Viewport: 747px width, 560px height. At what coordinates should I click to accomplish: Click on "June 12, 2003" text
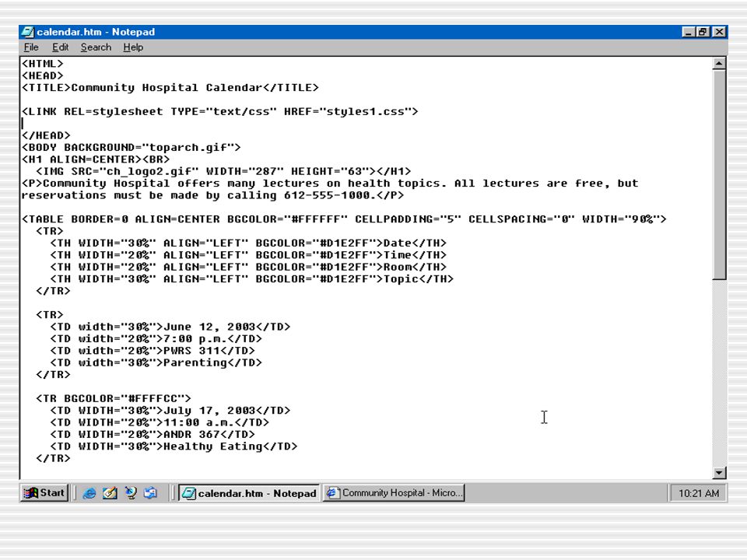click(x=209, y=327)
